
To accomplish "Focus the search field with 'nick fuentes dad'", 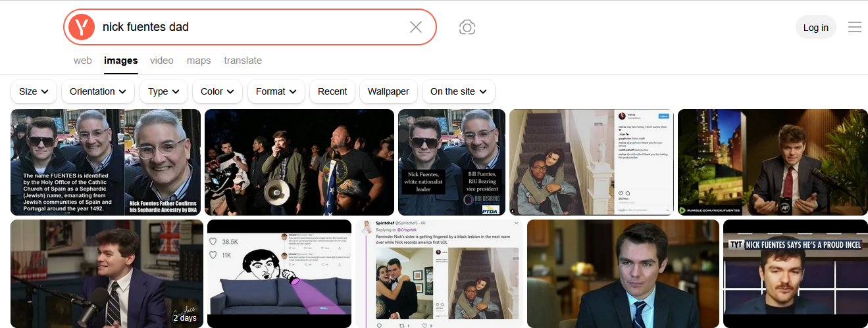I will [250, 27].
